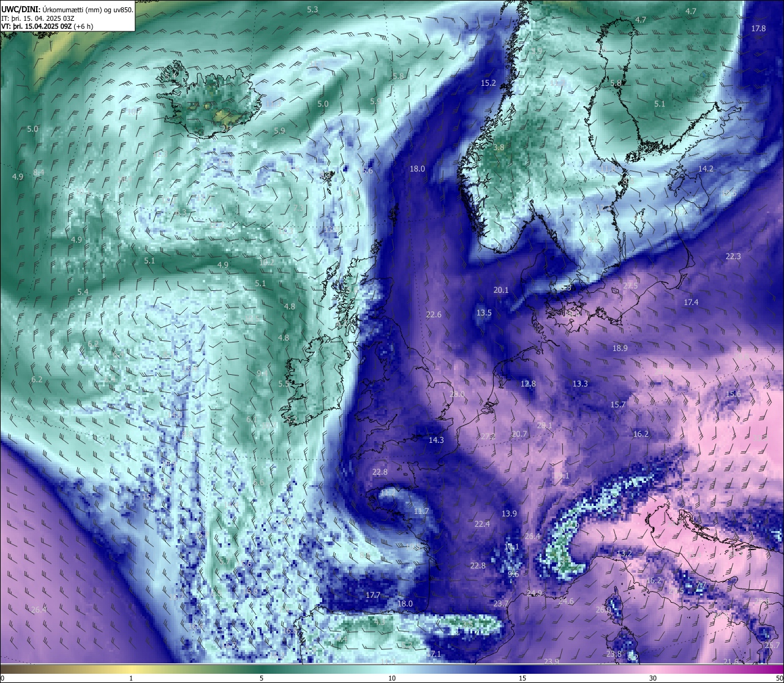This screenshot has width=784, height=683.
Task: Click the 27.5 value on the map
Action: click(630, 286)
